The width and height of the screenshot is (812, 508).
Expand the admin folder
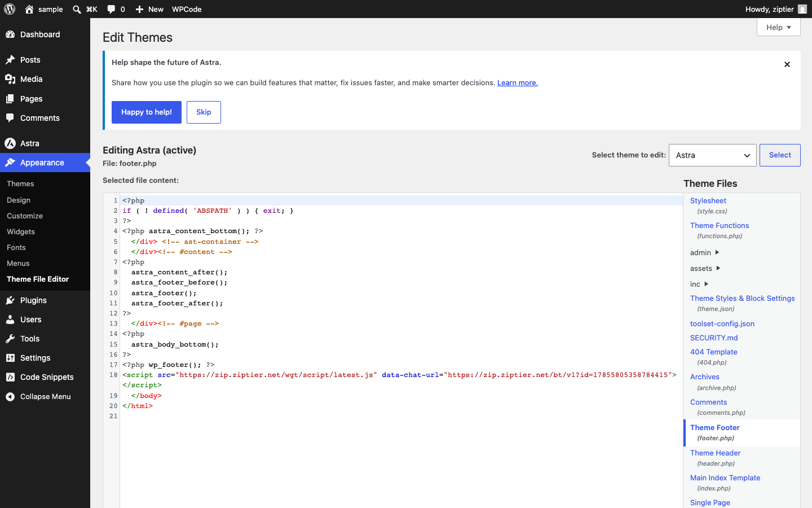pos(704,252)
